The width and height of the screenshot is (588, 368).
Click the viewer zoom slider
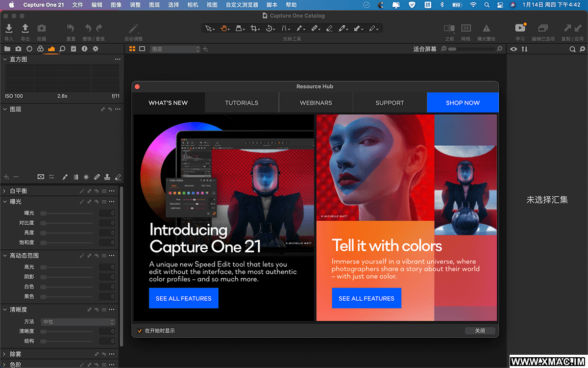pos(471,49)
